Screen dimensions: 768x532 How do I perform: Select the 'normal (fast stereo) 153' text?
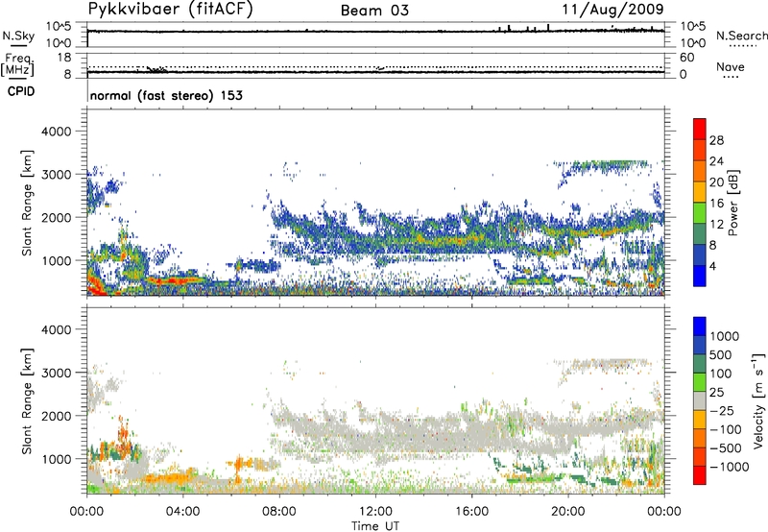click(x=166, y=95)
